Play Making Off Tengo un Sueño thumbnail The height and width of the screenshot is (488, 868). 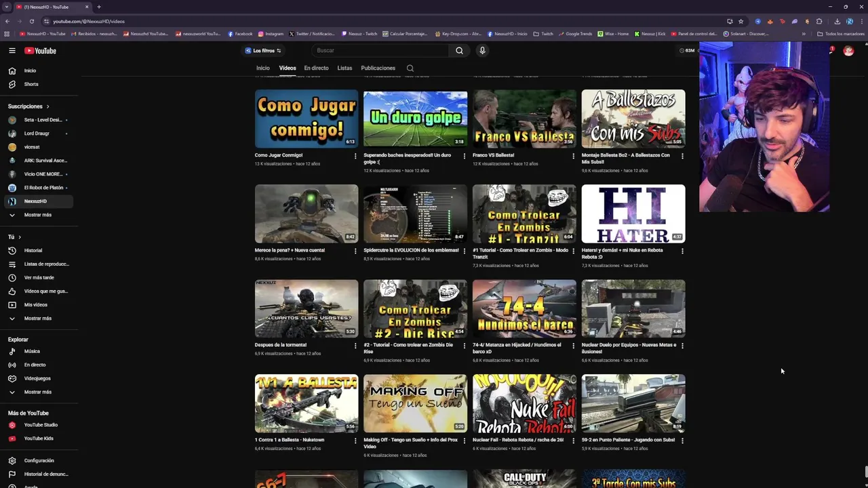pos(415,403)
